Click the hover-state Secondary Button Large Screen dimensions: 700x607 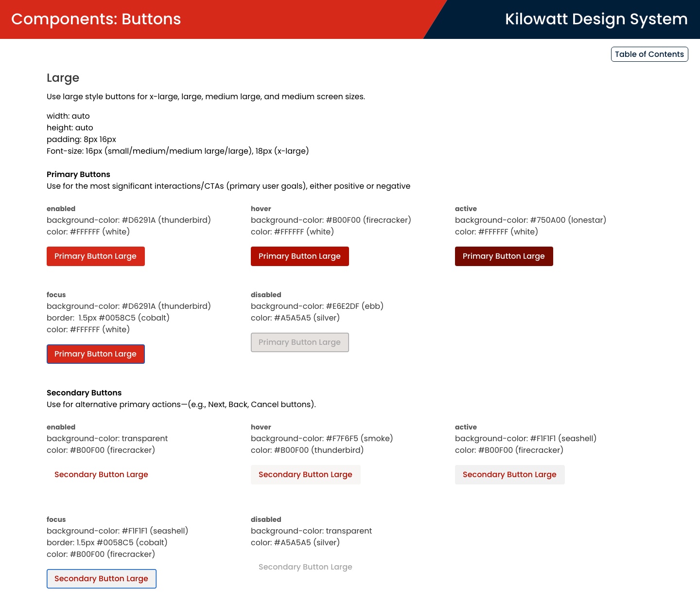point(306,475)
